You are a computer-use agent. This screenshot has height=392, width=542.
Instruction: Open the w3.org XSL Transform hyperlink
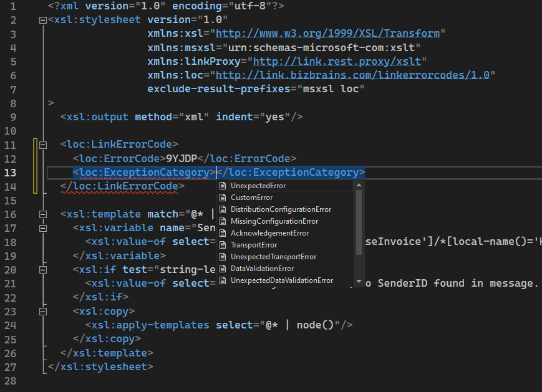pos(329,32)
